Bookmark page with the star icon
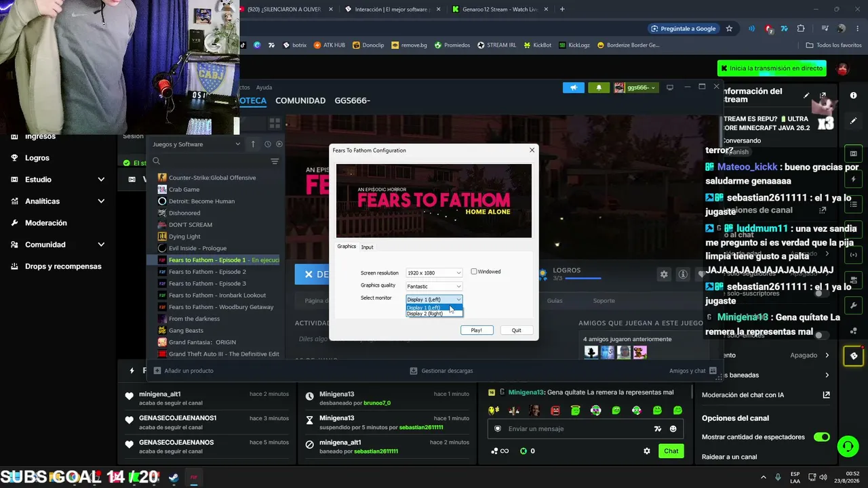This screenshot has height=488, width=868. (x=729, y=28)
